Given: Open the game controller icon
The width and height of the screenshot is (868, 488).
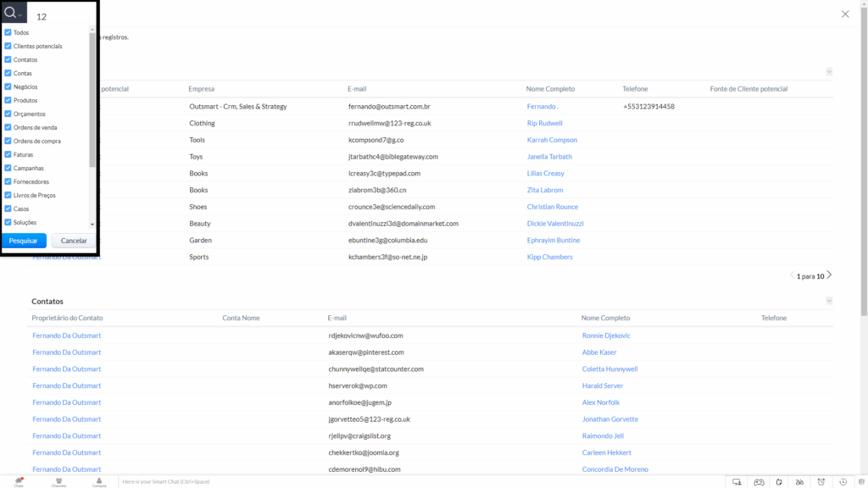Looking at the screenshot, I should click(759, 482).
